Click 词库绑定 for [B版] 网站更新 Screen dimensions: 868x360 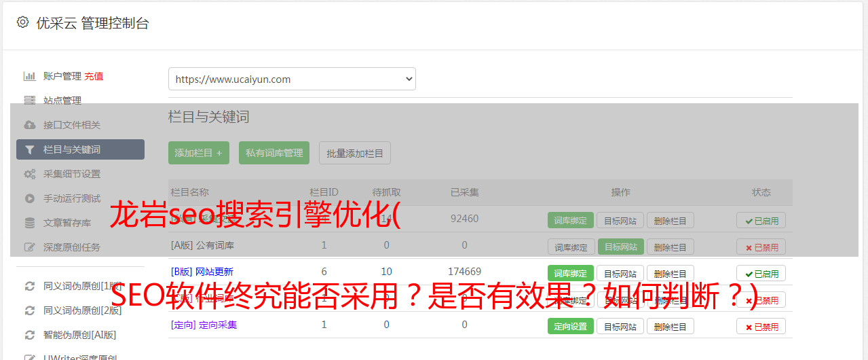[571, 273]
